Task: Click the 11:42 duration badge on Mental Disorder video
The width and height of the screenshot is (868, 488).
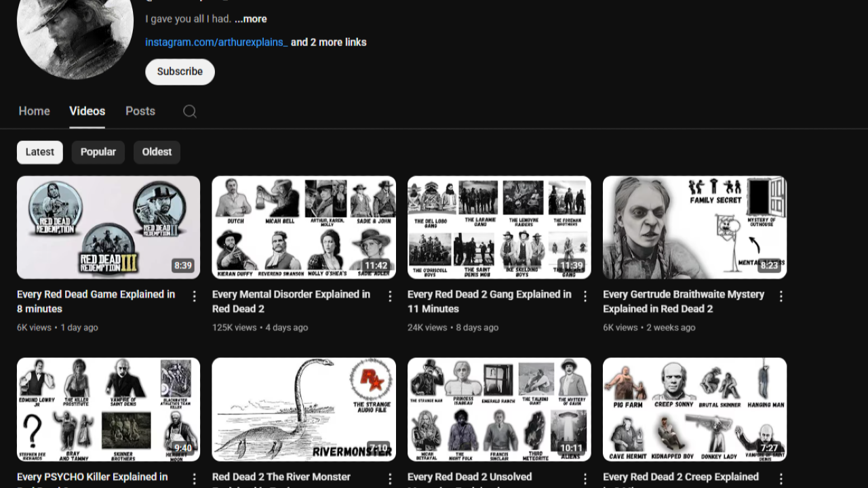Action: point(378,266)
